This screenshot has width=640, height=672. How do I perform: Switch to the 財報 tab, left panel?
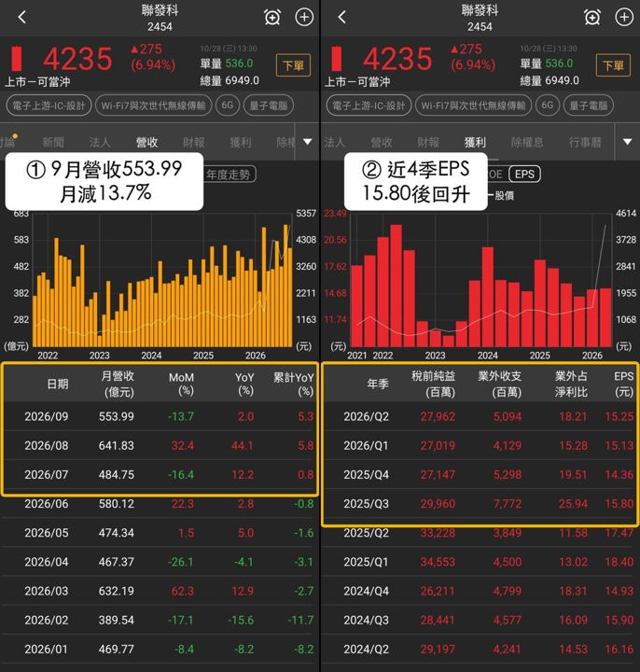click(194, 142)
